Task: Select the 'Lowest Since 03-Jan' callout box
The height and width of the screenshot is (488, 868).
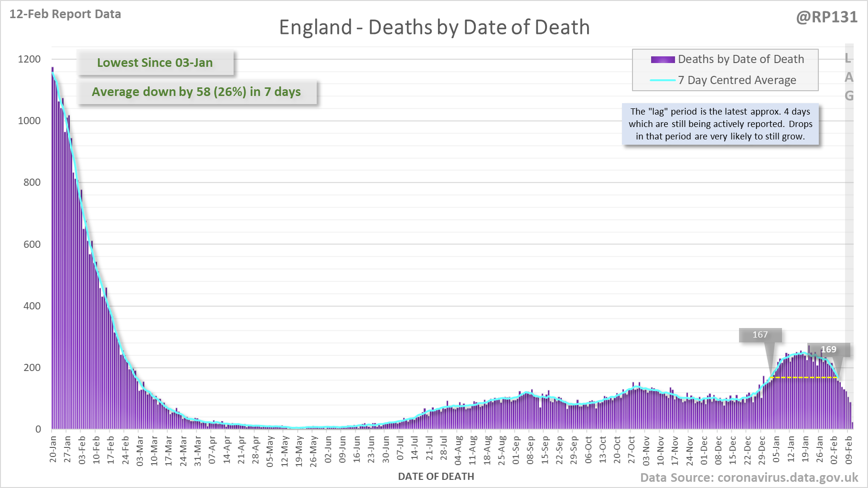Action: click(x=155, y=63)
